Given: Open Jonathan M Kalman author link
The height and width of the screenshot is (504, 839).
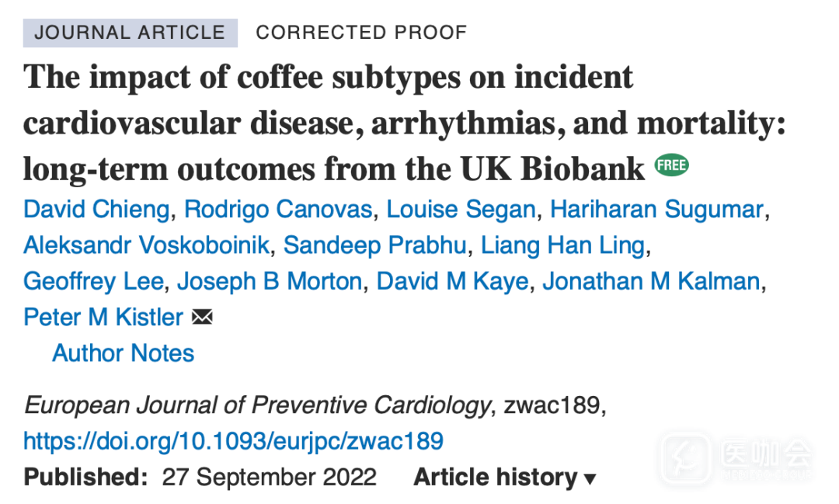Looking at the screenshot, I should pos(650,281).
